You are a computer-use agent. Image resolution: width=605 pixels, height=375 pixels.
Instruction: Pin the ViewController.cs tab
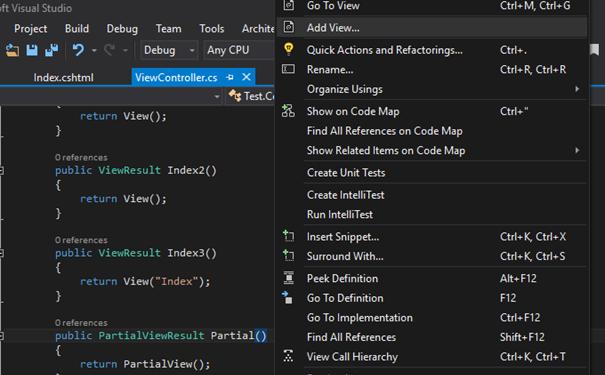pyautogui.click(x=230, y=78)
